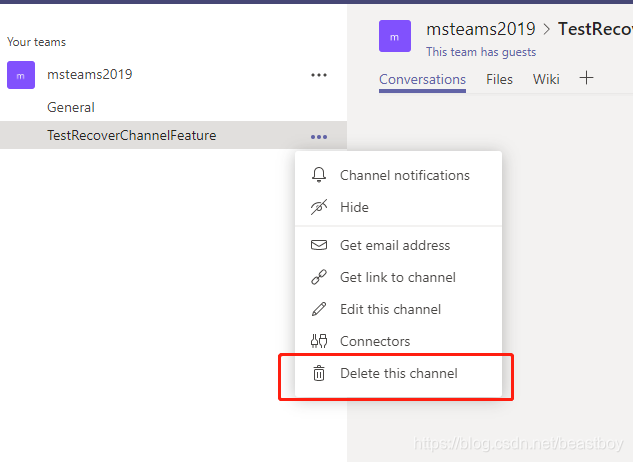The image size is (633, 462).
Task: Click the Connectors plug icon
Action: (319, 341)
